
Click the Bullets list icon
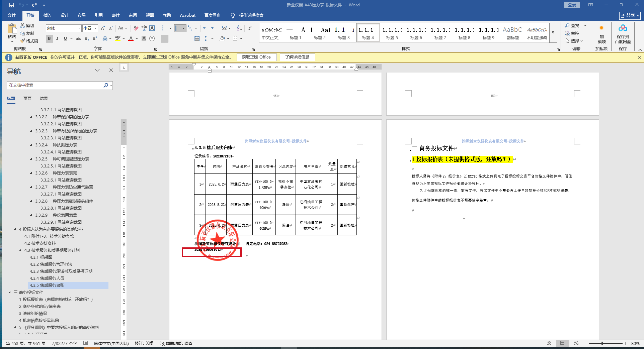(164, 28)
